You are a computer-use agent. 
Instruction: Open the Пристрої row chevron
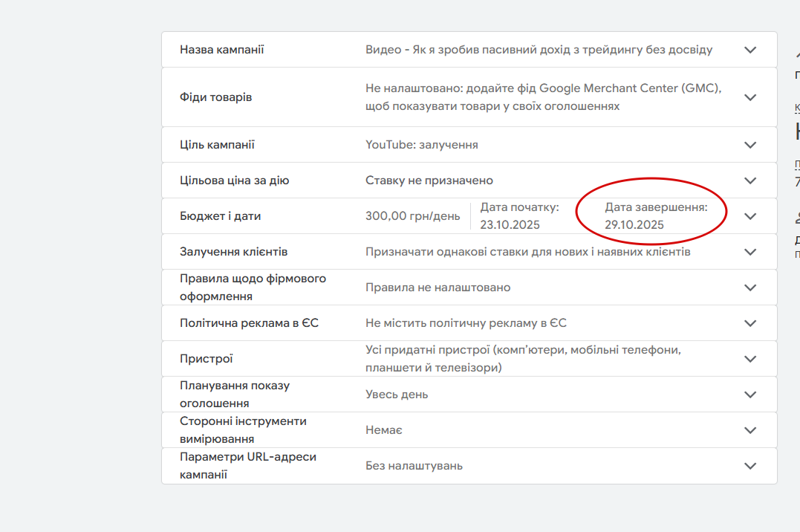click(750, 359)
